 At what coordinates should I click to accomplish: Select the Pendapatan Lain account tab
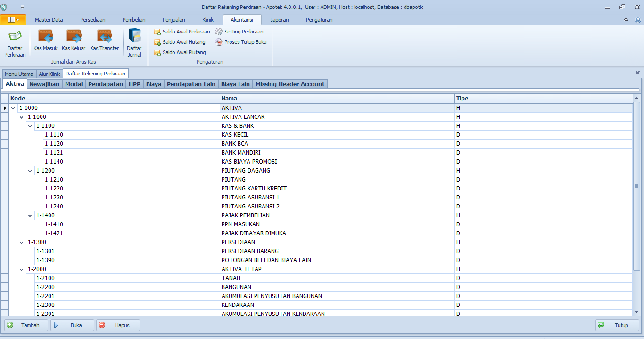pyautogui.click(x=191, y=84)
